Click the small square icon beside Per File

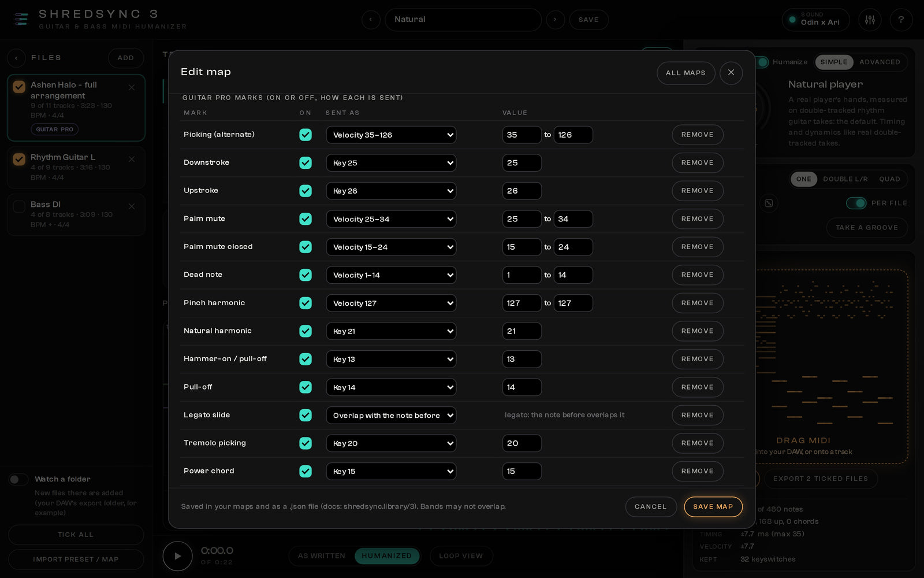(x=769, y=203)
